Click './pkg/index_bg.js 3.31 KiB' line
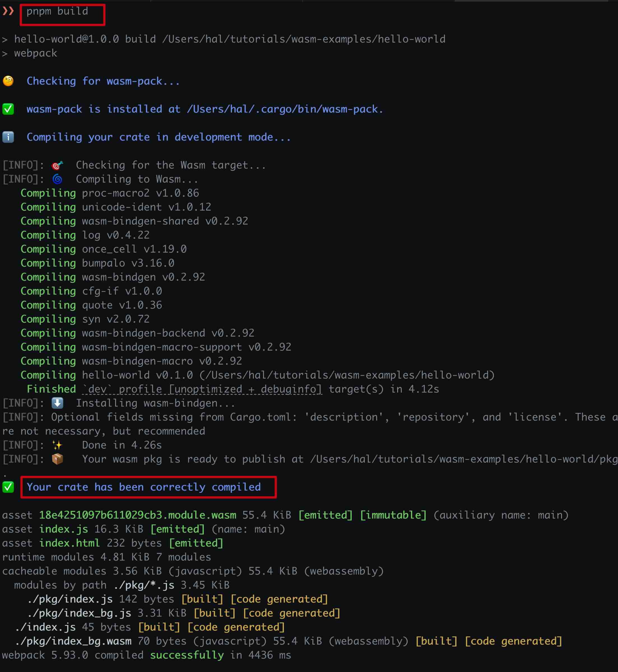The width and height of the screenshot is (618, 672). click(x=183, y=613)
